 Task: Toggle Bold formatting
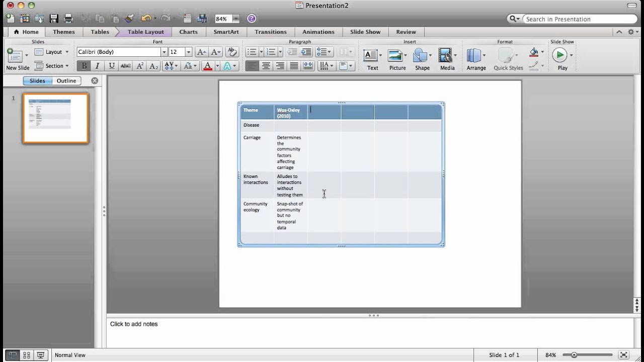tap(84, 66)
